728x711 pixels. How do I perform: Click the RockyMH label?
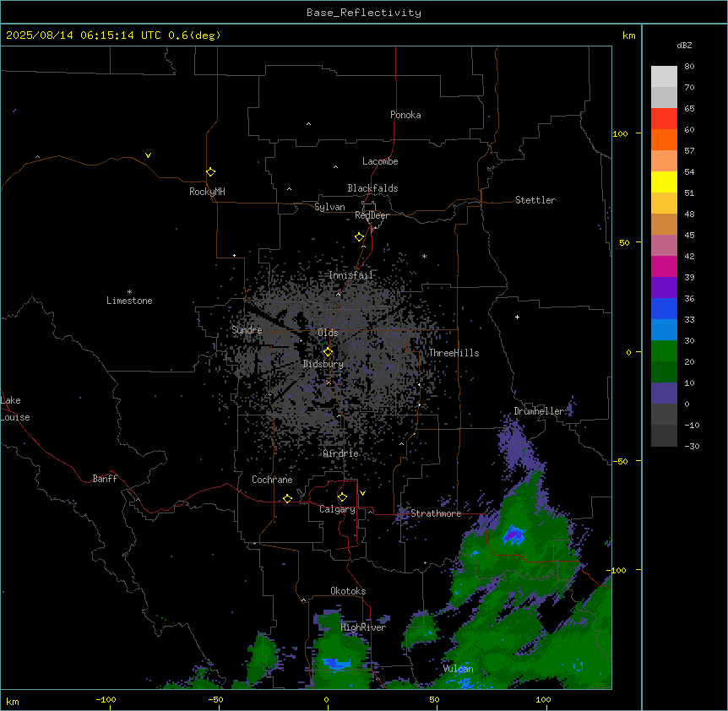[x=207, y=192]
